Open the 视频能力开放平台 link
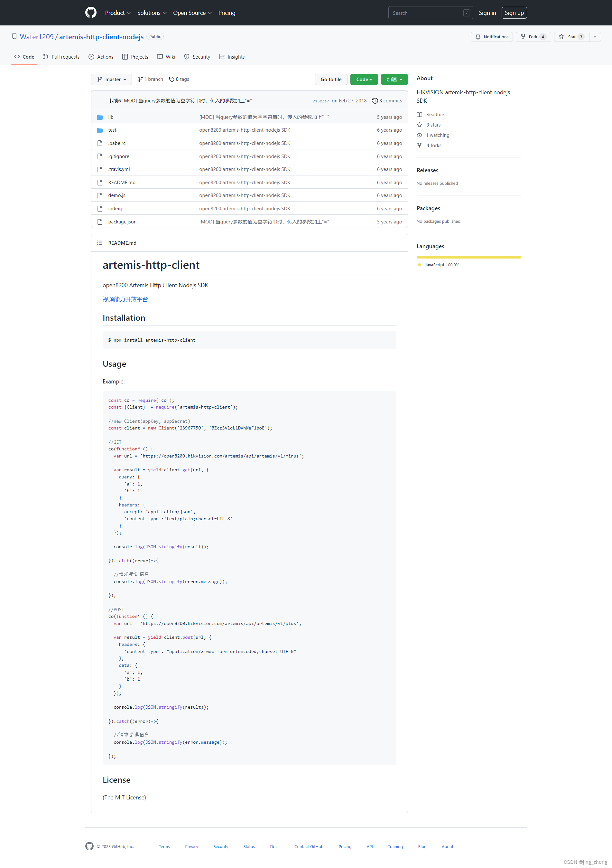This screenshot has width=612, height=868. coord(125,299)
